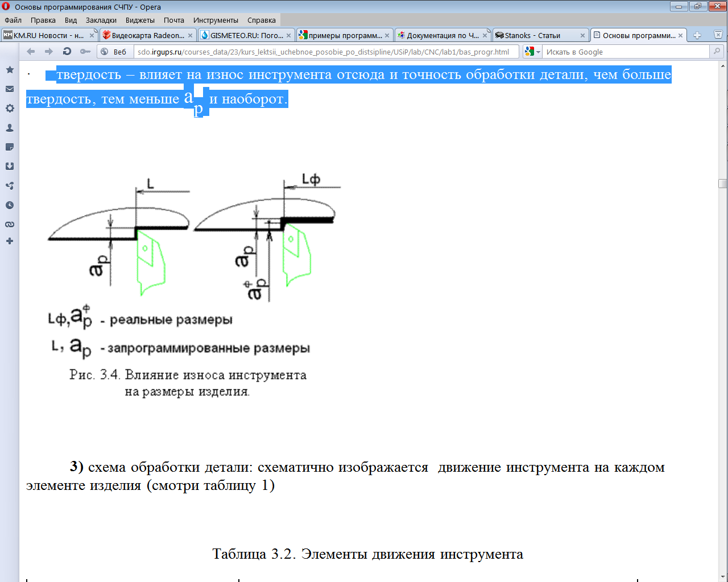
Task: Click the plus icon to add sidebar panel
Action: [x=10, y=241]
